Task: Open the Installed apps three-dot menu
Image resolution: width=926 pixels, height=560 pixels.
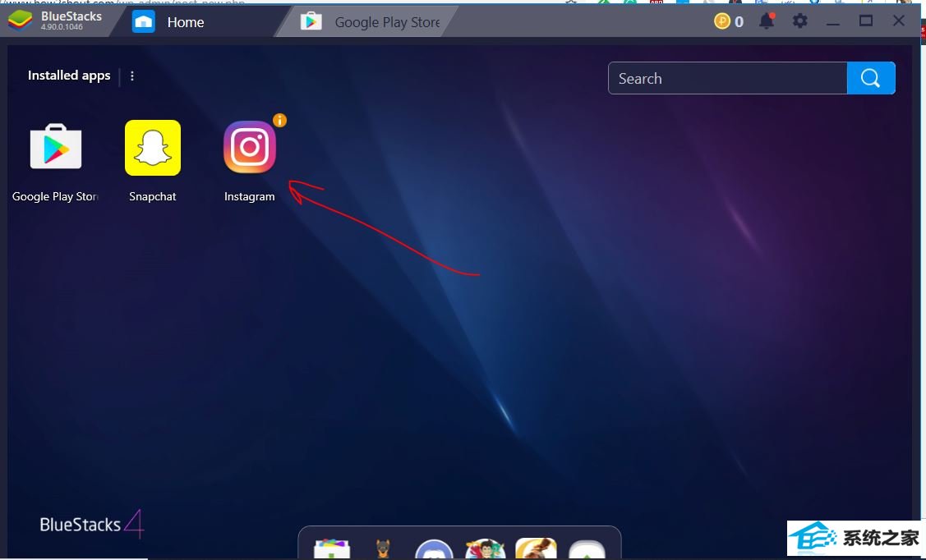Action: (132, 76)
